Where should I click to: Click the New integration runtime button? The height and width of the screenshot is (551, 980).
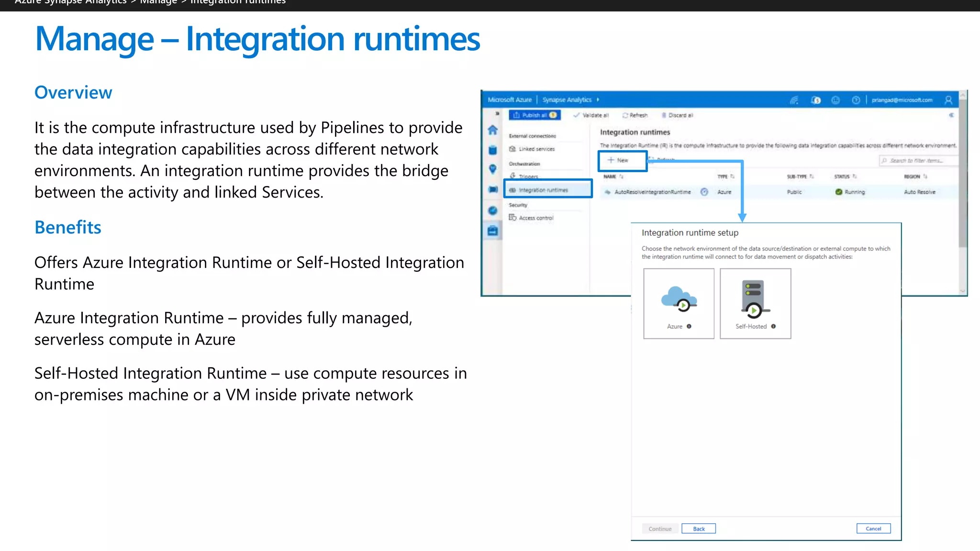[x=622, y=160]
